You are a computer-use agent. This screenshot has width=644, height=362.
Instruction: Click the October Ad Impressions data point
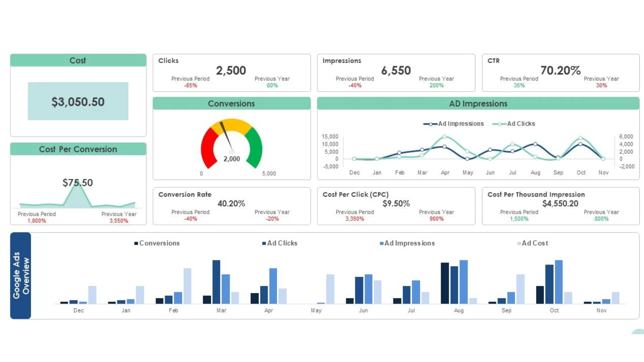(581, 144)
